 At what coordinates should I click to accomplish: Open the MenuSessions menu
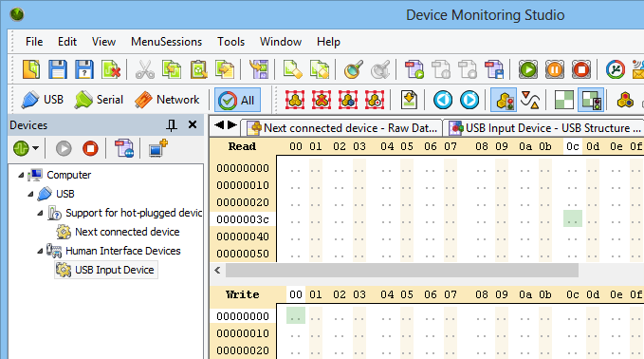click(166, 42)
